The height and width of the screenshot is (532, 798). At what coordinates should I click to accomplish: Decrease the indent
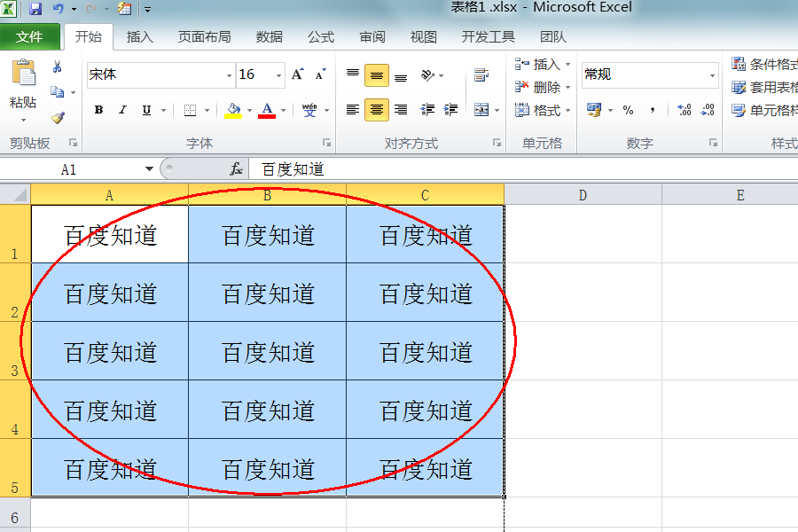tap(427, 109)
